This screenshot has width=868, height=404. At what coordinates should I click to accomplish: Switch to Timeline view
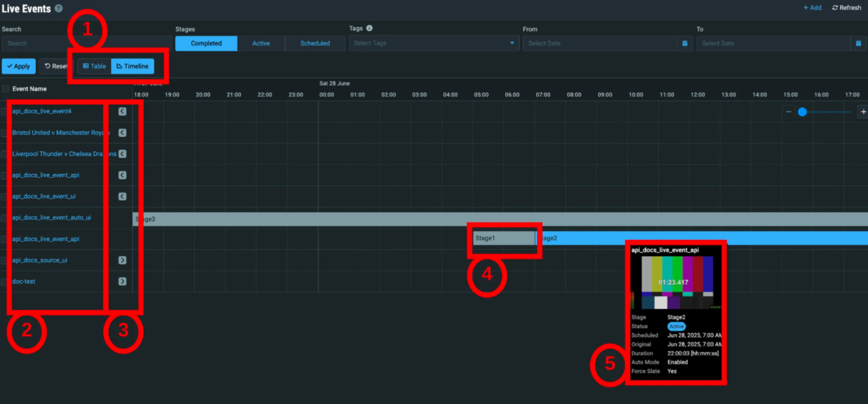(132, 66)
